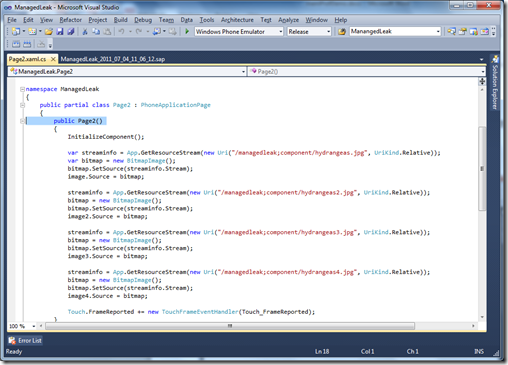508x365 pixels.
Task: Open the ManangedLeak find combo box
Action: pyautogui.click(x=395, y=31)
